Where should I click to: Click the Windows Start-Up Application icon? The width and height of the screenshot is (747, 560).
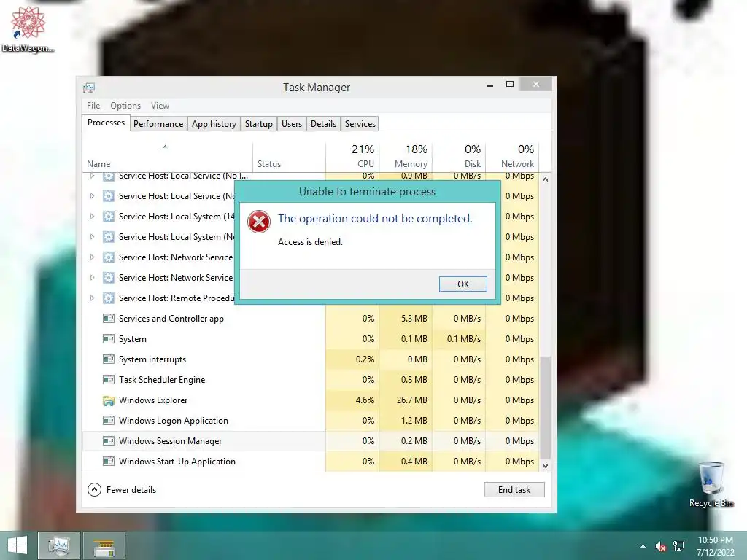coord(109,462)
